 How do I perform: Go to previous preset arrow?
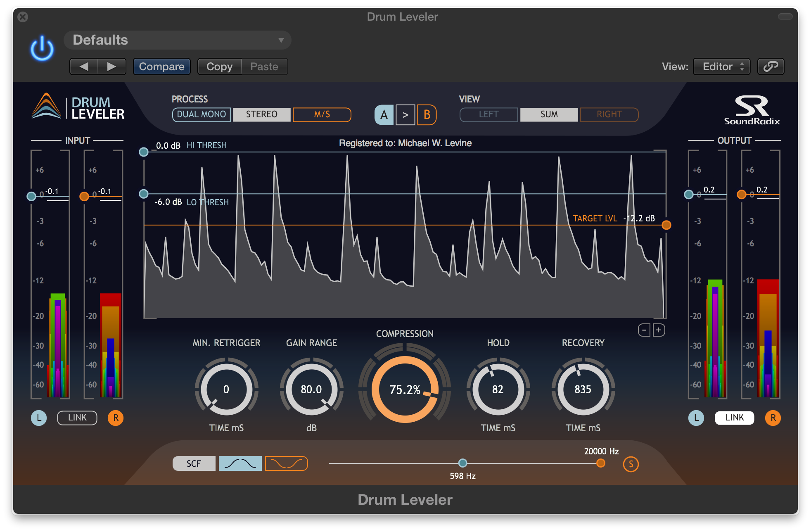coord(84,66)
